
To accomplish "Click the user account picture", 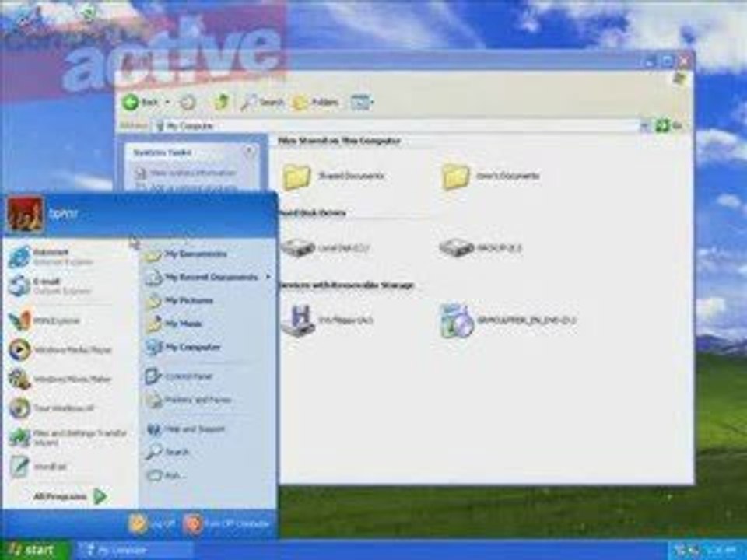I will 25,215.
